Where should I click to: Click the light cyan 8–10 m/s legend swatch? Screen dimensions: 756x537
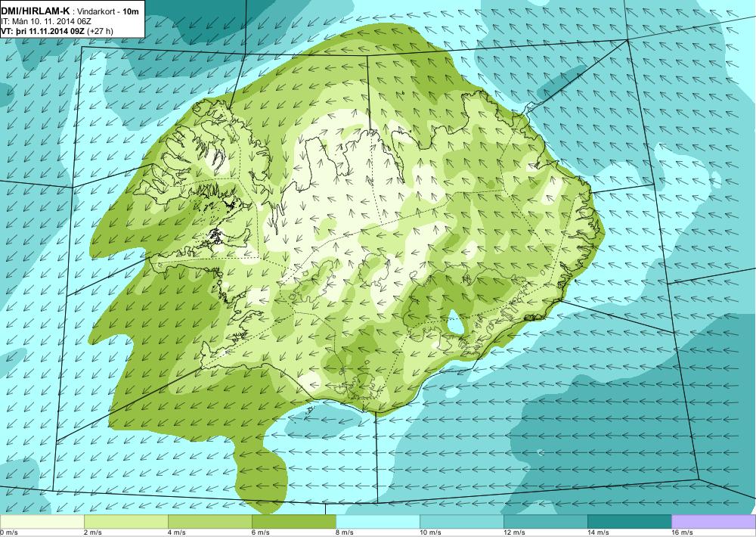(x=378, y=522)
